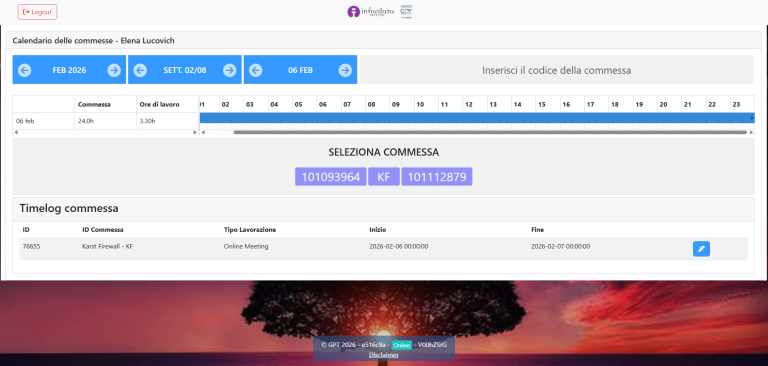
Task: Click the 06 FEB day label
Action: (300, 70)
